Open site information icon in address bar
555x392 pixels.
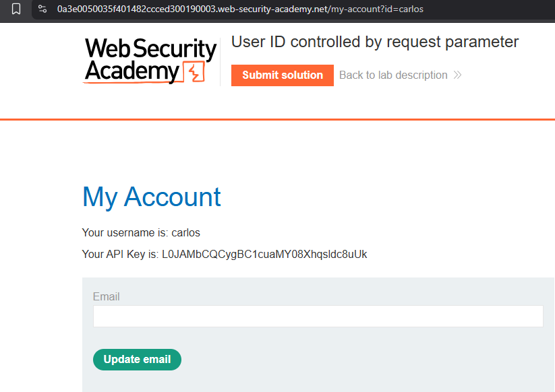[x=42, y=9]
